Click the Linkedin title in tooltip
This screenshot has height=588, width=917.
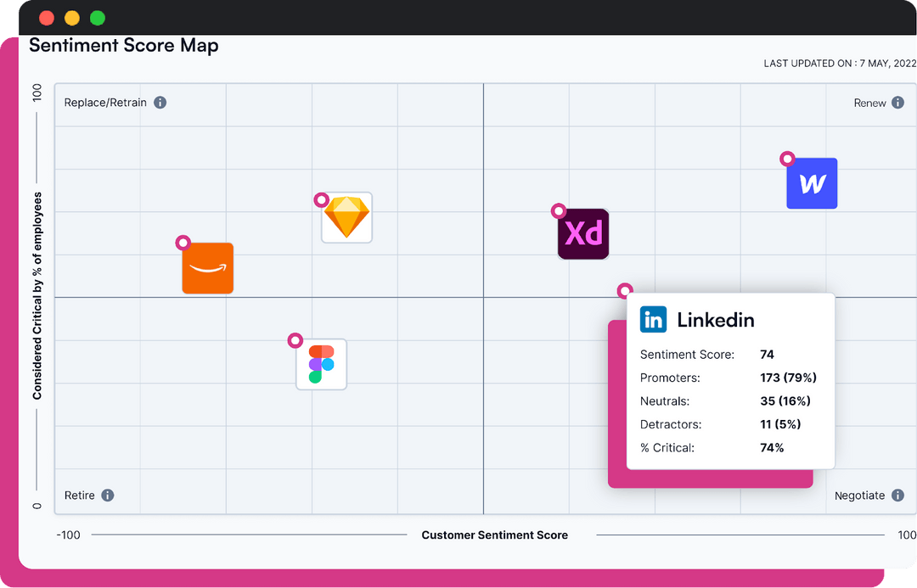[x=716, y=320]
